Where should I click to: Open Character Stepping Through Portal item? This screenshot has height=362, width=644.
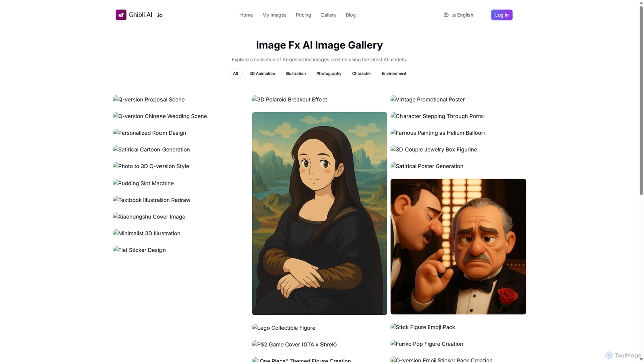pyautogui.click(x=438, y=116)
